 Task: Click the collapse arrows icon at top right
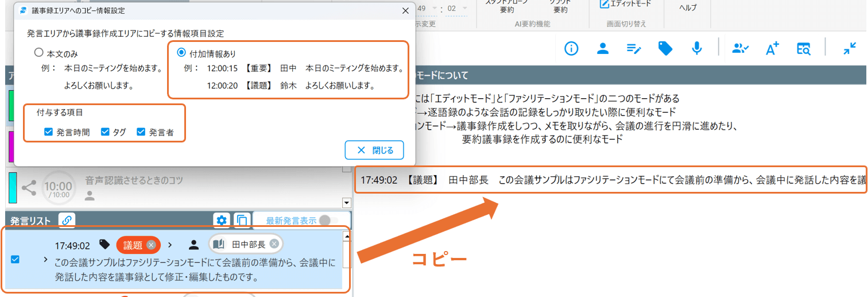point(850,49)
